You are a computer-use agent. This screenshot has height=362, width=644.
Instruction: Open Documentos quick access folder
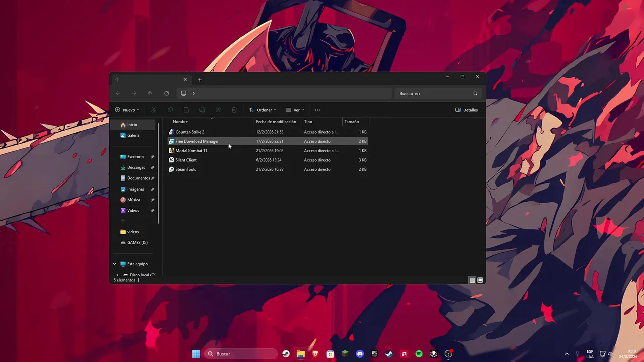point(135,178)
